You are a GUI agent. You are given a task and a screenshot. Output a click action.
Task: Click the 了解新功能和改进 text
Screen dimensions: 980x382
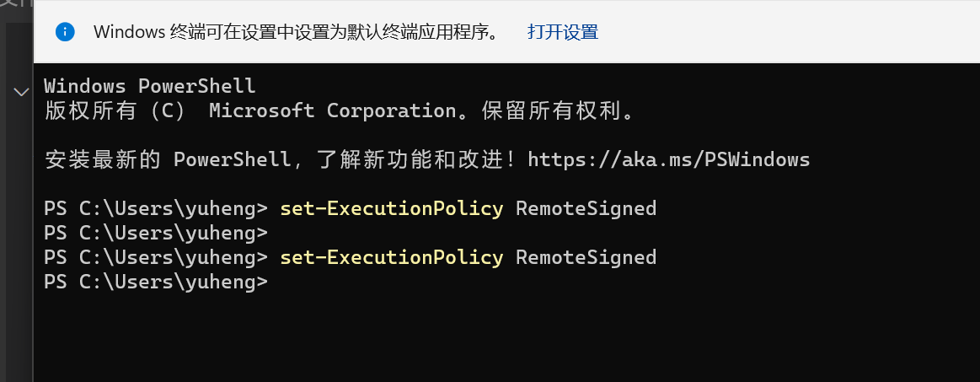point(410,159)
